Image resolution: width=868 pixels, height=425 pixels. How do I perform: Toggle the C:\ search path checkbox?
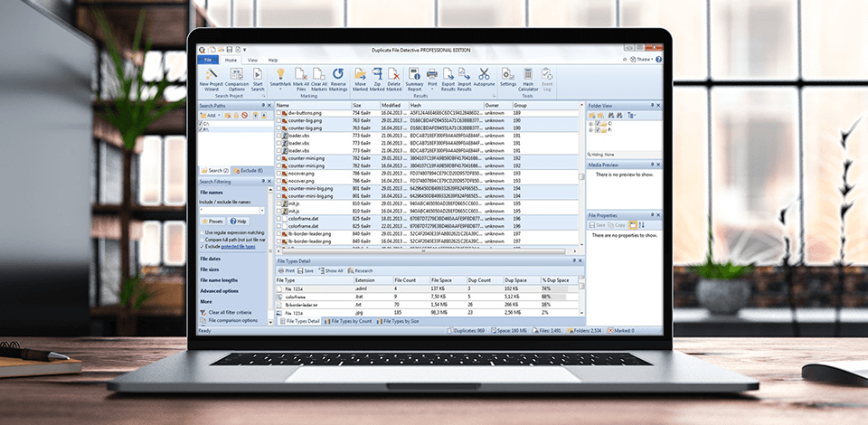point(201,124)
